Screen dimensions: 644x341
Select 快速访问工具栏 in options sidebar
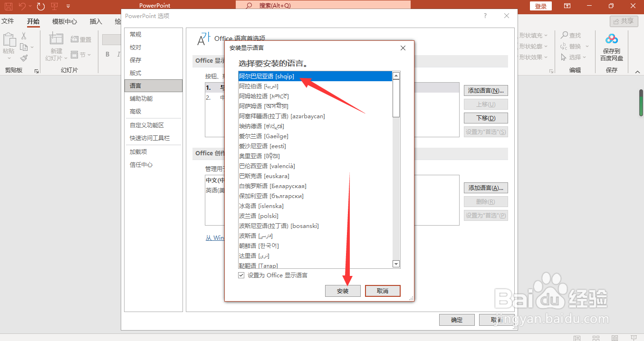point(154,138)
